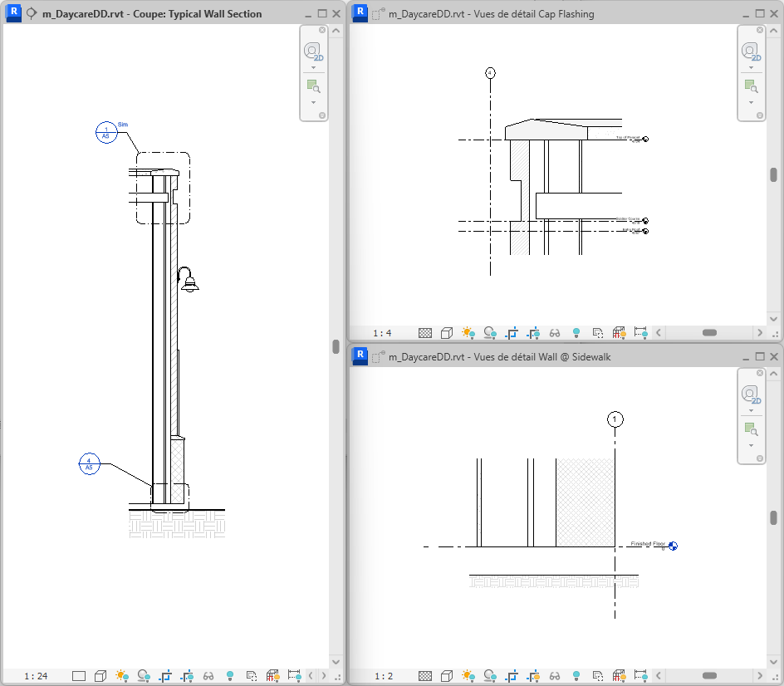
Task: Toggle sun path in Wall @ Sidewalk view
Action: [468, 676]
